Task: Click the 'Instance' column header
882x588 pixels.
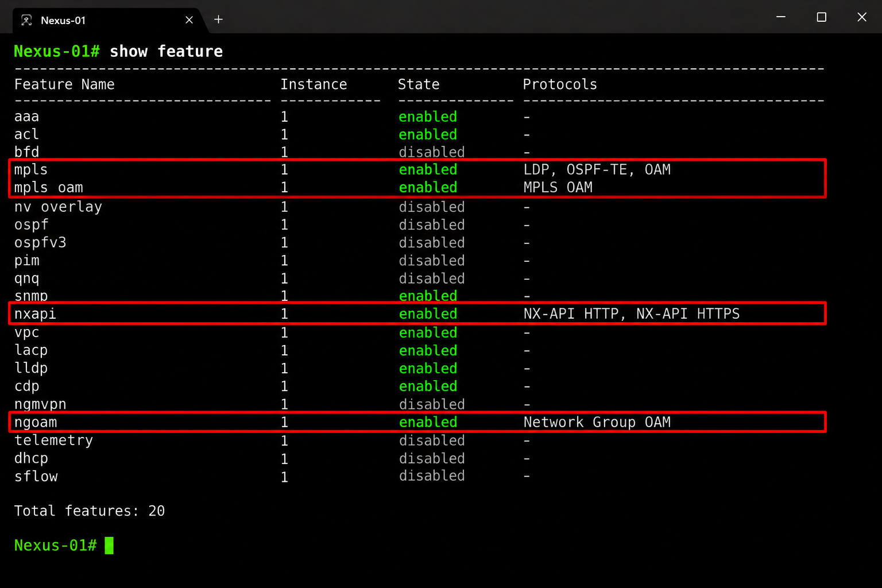Action: click(314, 84)
